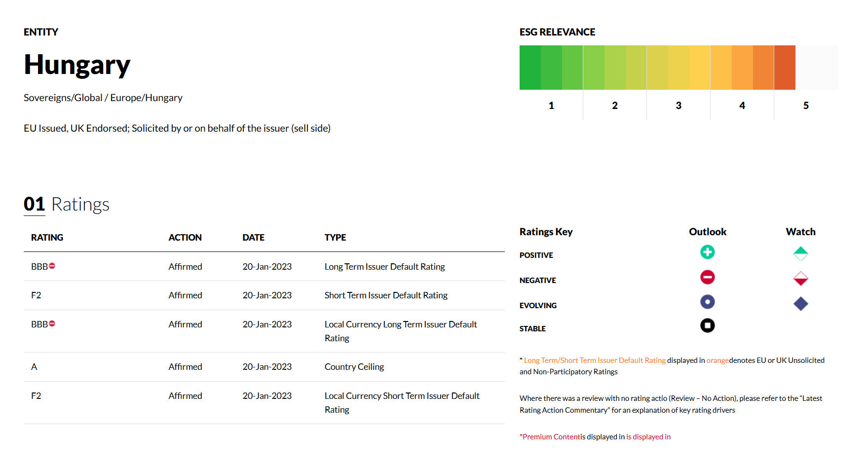Click F2 rating in Local Currency Short Term row

click(x=36, y=396)
